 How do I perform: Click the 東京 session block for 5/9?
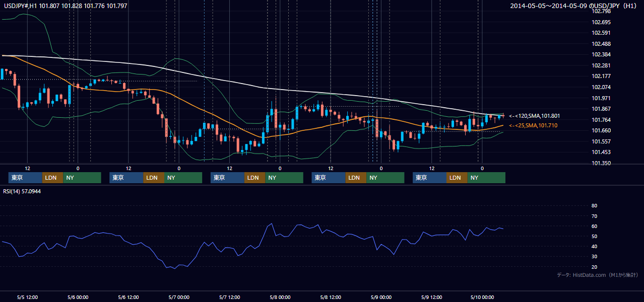click(430, 178)
